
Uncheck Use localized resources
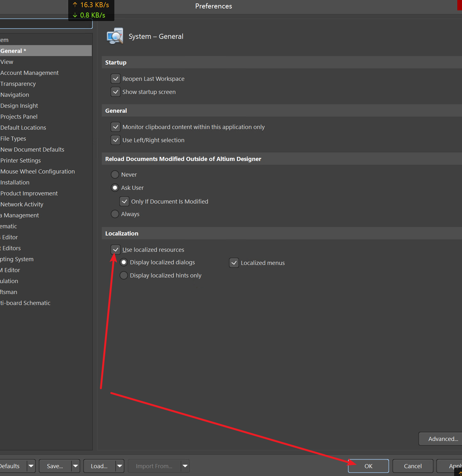pos(116,250)
